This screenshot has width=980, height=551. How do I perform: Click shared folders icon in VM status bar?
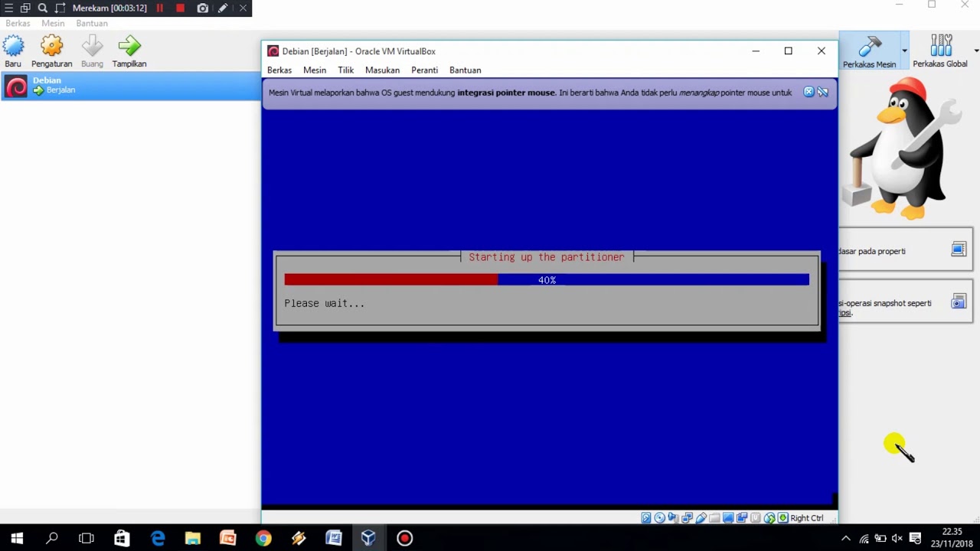point(714,518)
